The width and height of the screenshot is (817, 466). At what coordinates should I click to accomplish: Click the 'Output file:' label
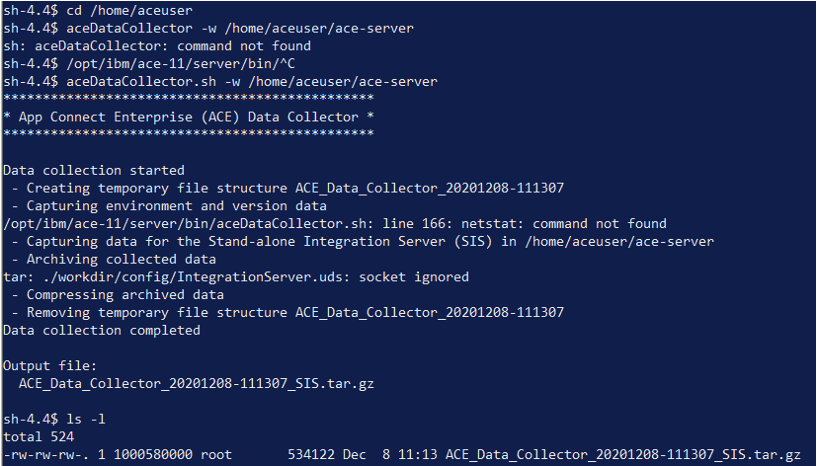50,365
